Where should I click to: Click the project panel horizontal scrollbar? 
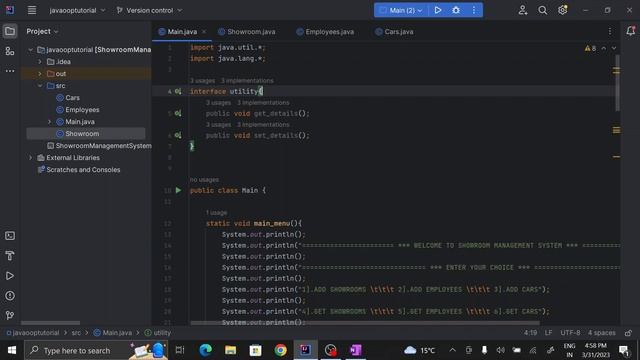point(50,322)
